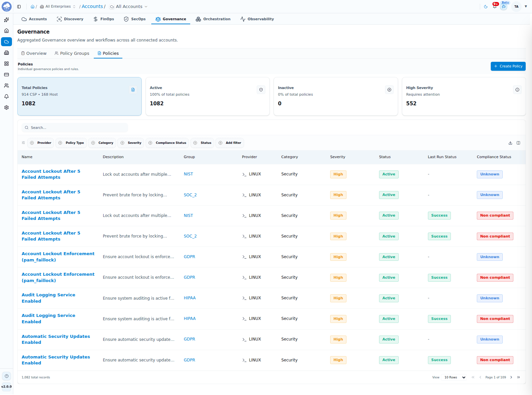
Task: Open the Policy Type filter
Action: (x=71, y=143)
